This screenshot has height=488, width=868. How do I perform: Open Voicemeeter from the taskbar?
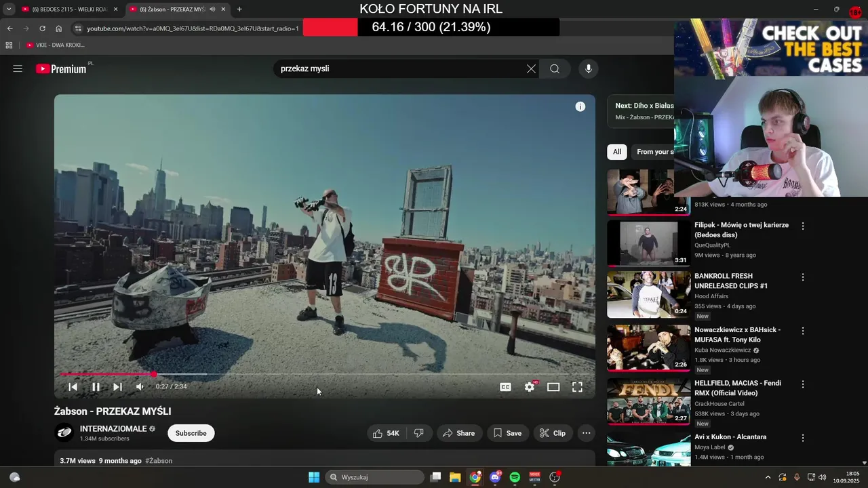[534, 477]
